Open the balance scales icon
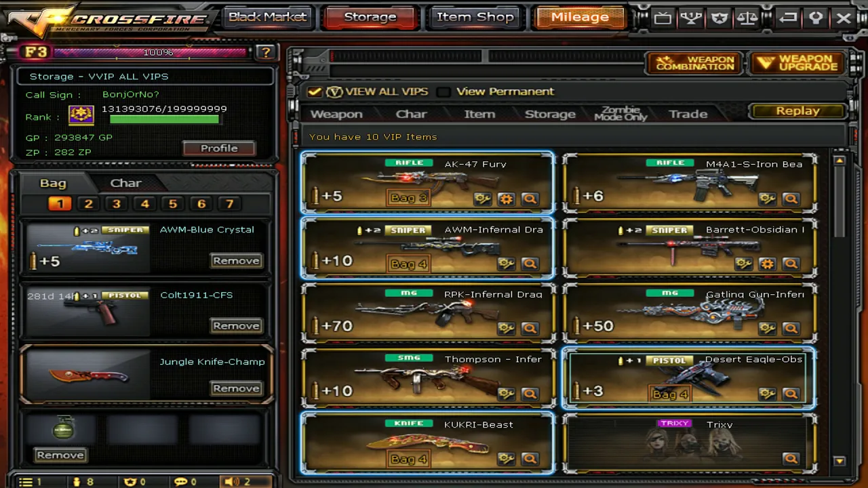 pyautogui.click(x=747, y=18)
